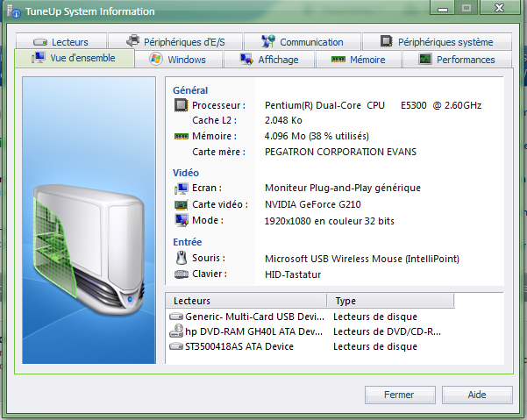Click the Souris mouse icon
Image resolution: width=527 pixels, height=420 pixels.
pyautogui.click(x=182, y=258)
